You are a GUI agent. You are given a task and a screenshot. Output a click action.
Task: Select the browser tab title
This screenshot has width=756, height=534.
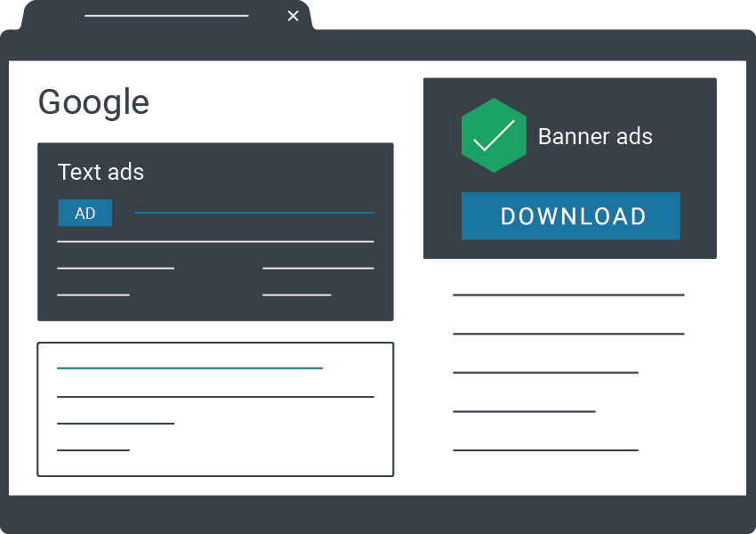166,16
